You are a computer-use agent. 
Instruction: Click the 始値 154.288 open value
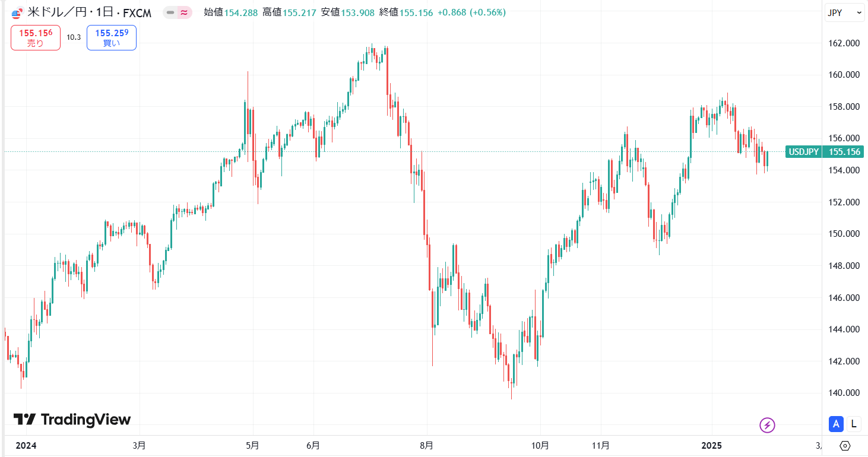pos(230,12)
